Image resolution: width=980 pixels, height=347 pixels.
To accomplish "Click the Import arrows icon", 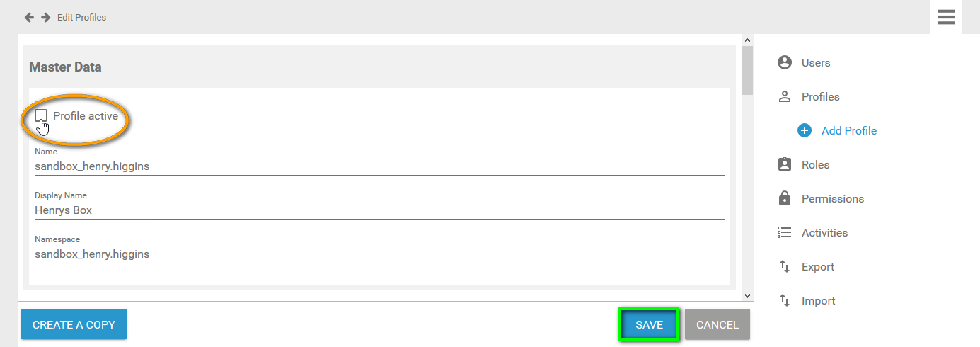I will click(784, 300).
